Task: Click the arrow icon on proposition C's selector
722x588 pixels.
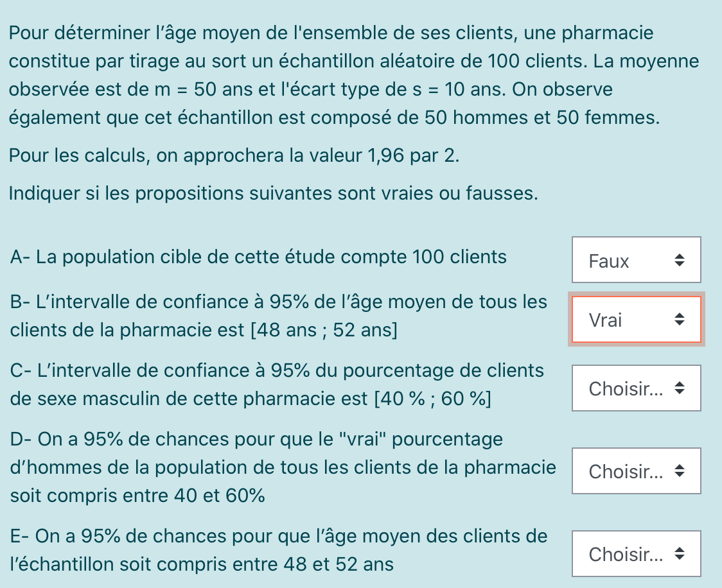Action: tap(680, 388)
